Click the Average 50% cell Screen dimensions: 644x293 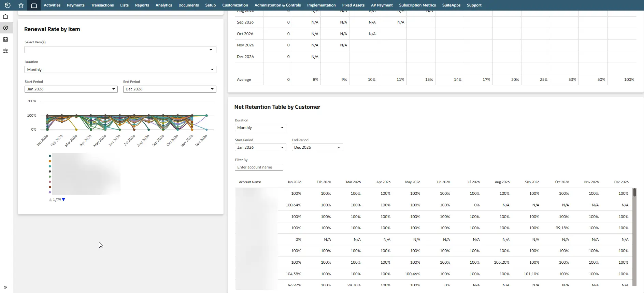(x=601, y=79)
